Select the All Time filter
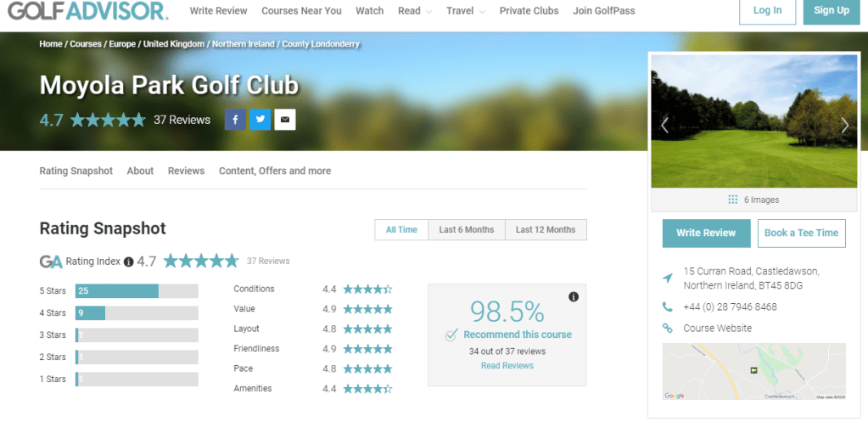Viewport: 868px width, 422px height. [x=401, y=230]
